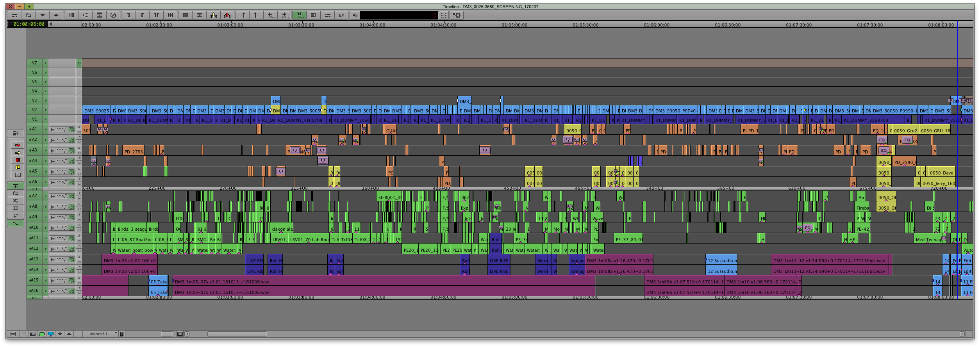Select the A16 audio track selector

tap(34, 291)
